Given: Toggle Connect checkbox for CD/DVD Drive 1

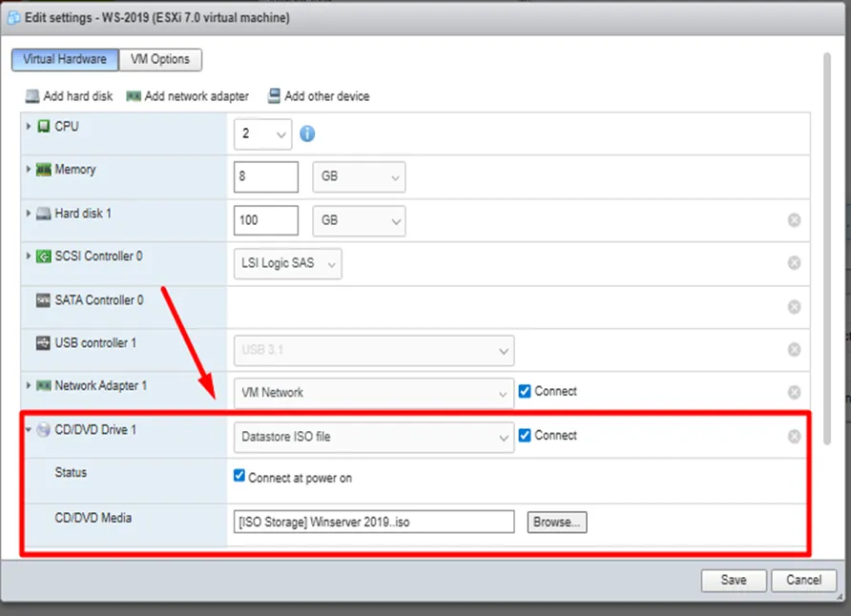Looking at the screenshot, I should pos(525,435).
